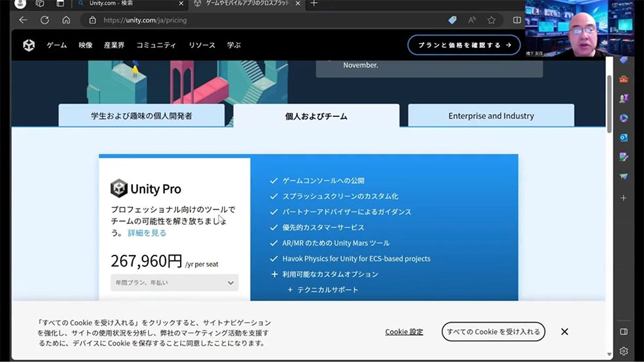Viewport: 644px width, 362px height.
Task: Open the workspaces icon beside the profile avatar
Action: point(40,3)
